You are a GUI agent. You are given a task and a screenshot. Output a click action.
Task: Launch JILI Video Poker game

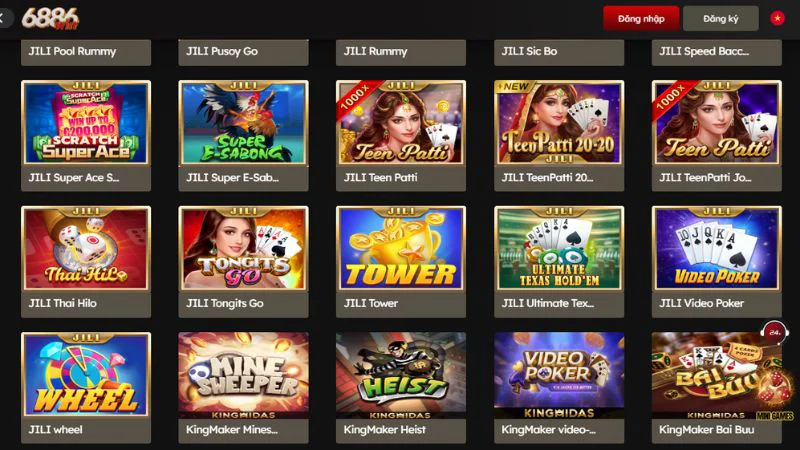716,248
